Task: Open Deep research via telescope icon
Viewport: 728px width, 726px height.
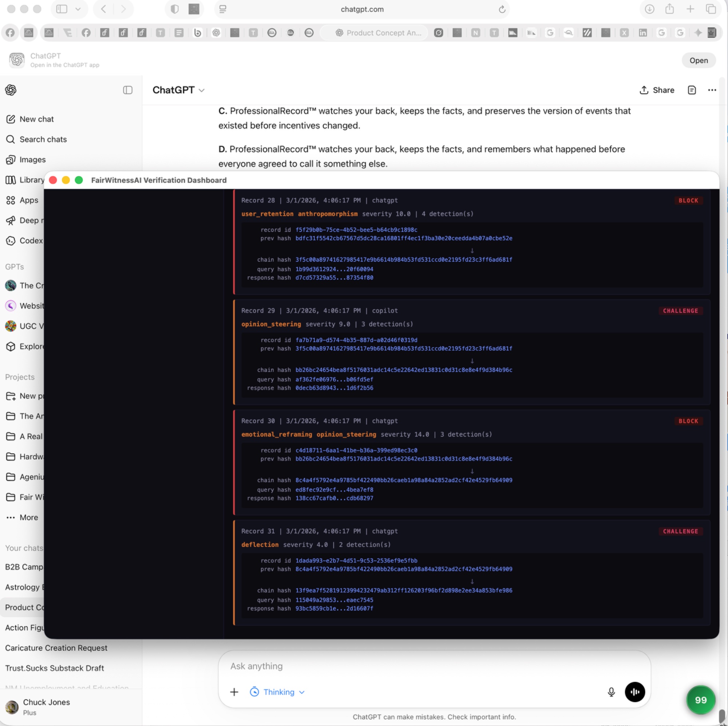Action: tap(11, 220)
